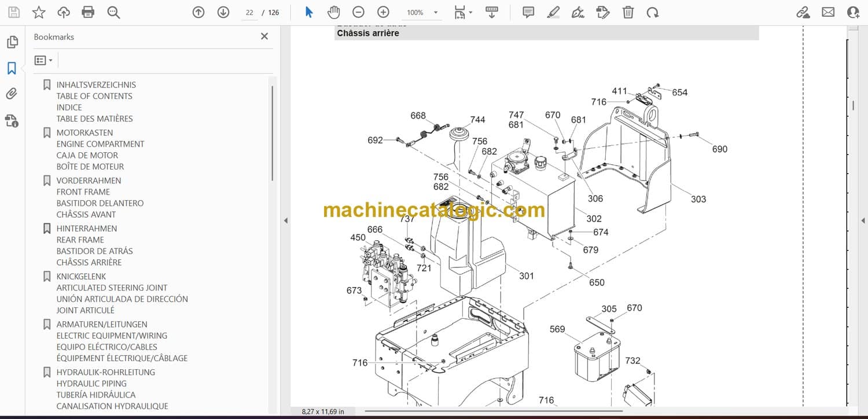The width and height of the screenshot is (868, 419).
Task: Click the delete trash icon
Action: [628, 12]
